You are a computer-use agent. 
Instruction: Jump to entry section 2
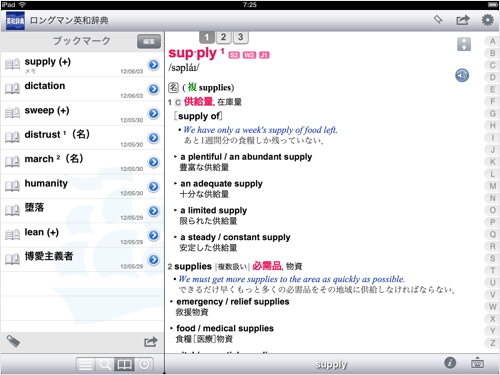point(224,37)
